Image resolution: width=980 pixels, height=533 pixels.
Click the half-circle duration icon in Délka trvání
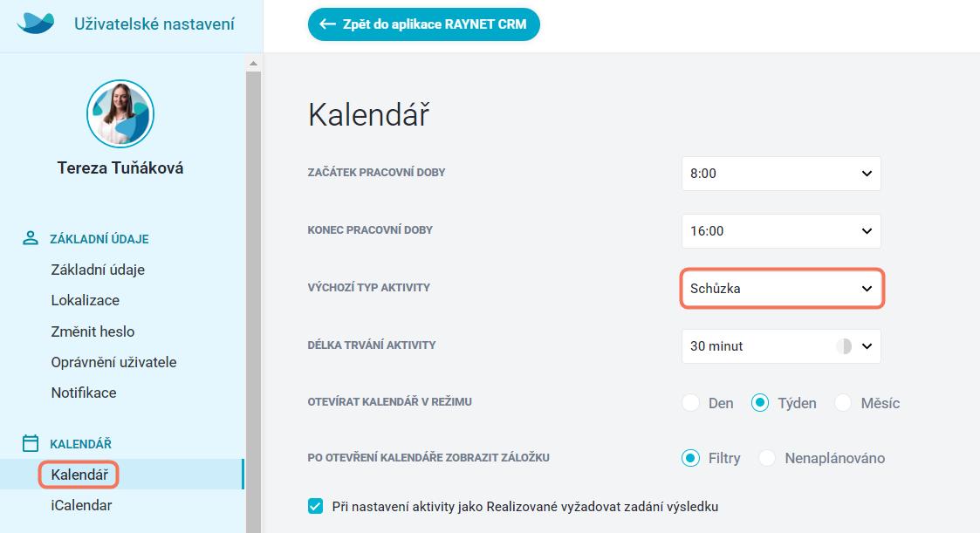tap(844, 346)
